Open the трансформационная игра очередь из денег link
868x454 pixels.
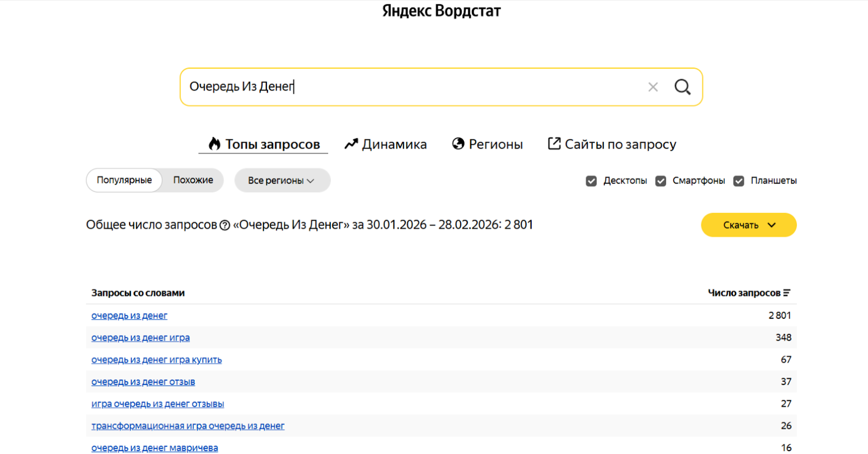point(188,426)
